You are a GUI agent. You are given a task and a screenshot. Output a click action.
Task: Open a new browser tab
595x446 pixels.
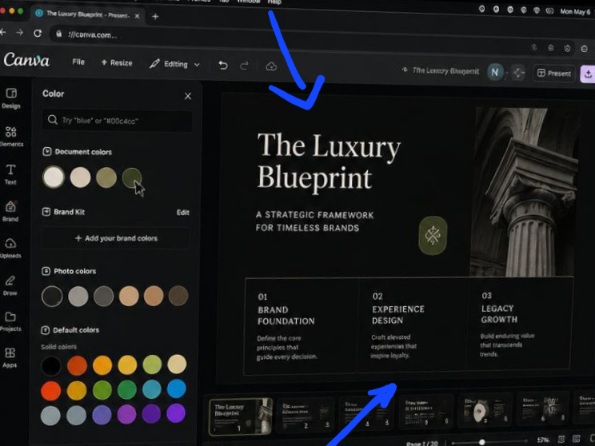(155, 16)
